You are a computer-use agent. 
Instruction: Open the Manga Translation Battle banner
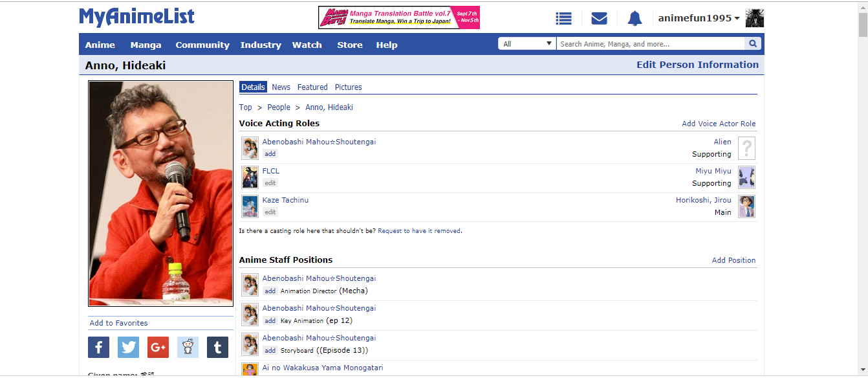(x=399, y=17)
